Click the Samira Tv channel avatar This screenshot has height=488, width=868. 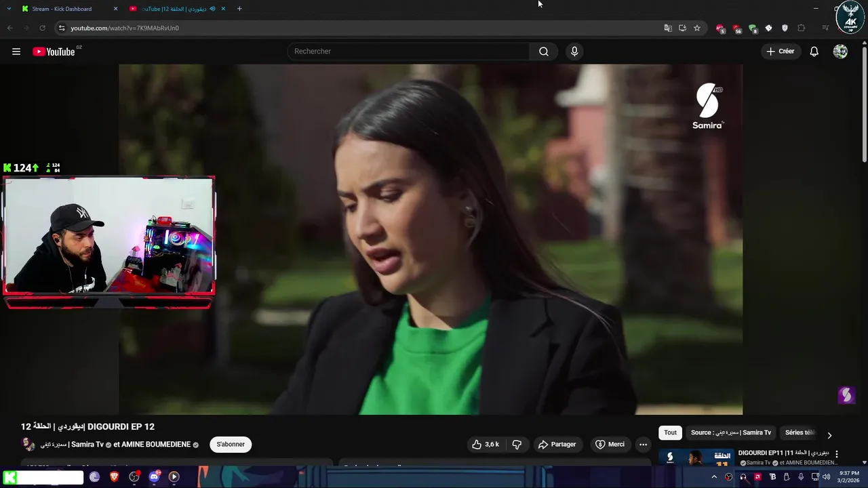point(28,445)
